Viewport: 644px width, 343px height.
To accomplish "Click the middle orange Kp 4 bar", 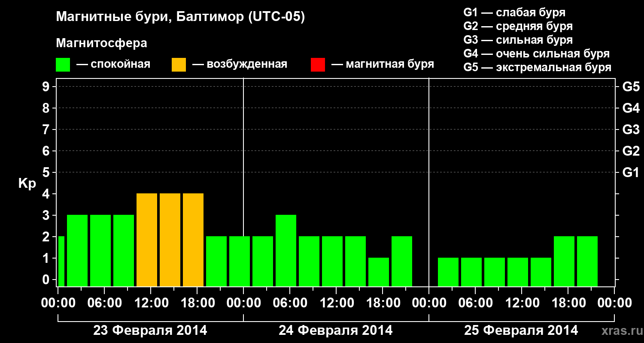I will tap(170, 240).
